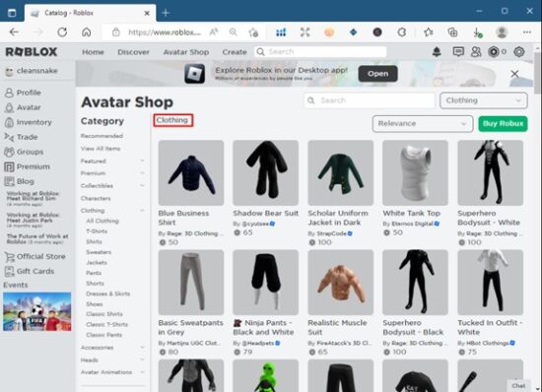Open the Blue Business Shirt thumbnail

pyautogui.click(x=191, y=172)
